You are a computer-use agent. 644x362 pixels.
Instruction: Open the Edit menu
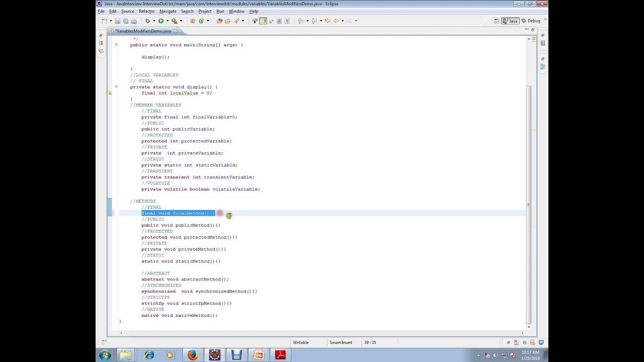[113, 12]
